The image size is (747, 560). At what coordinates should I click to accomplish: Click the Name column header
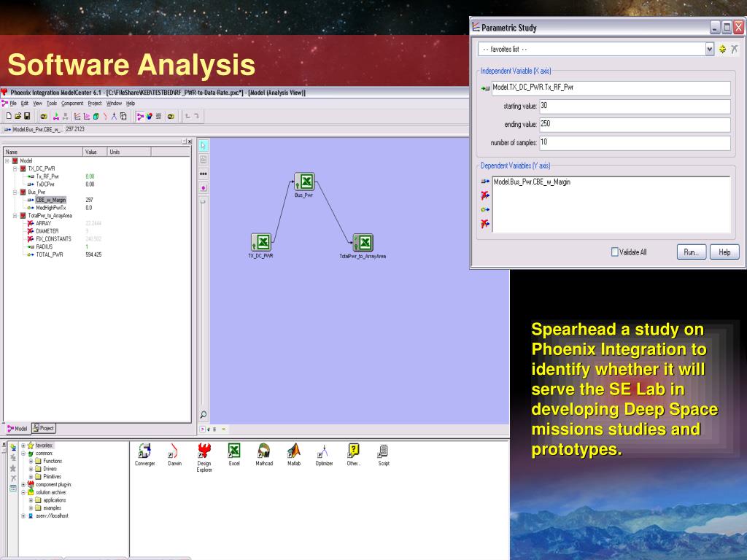[43, 152]
